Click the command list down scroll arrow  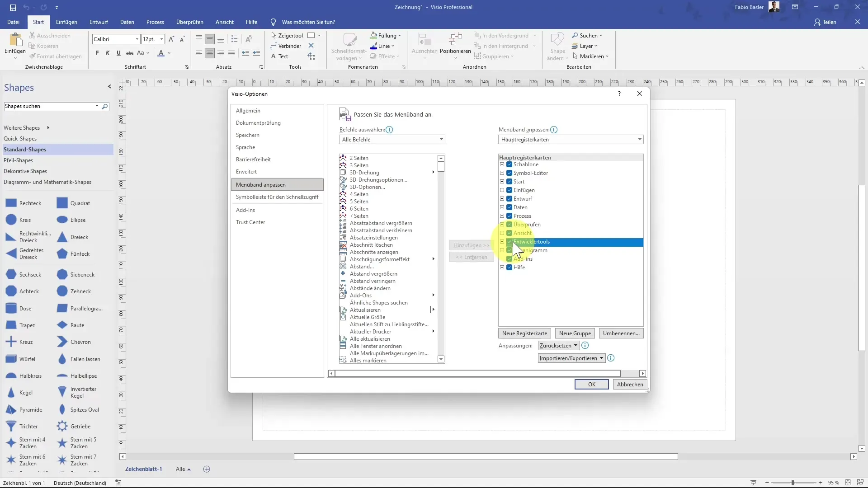click(x=441, y=359)
